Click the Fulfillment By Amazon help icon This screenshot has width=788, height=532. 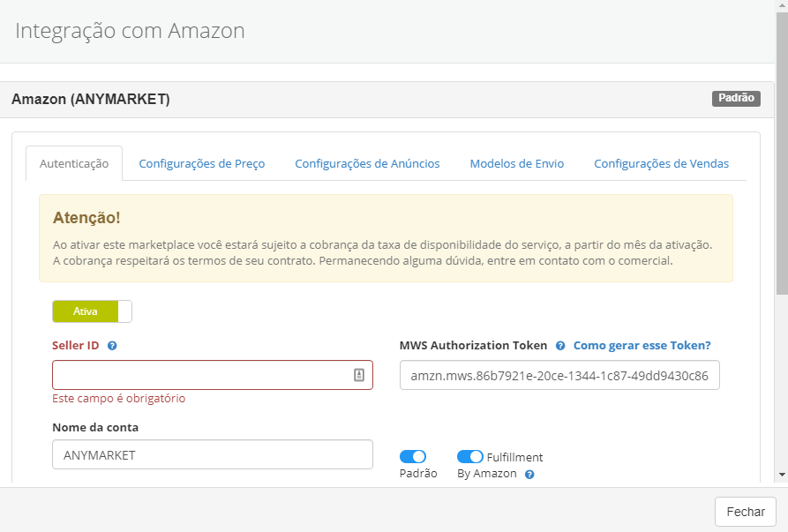pyautogui.click(x=529, y=475)
